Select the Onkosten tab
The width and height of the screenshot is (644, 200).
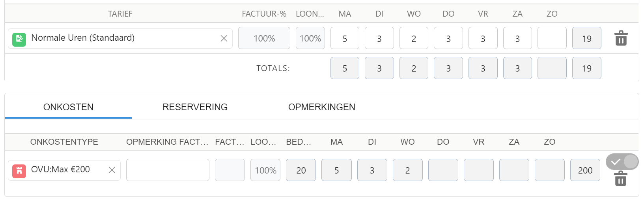[68, 107]
